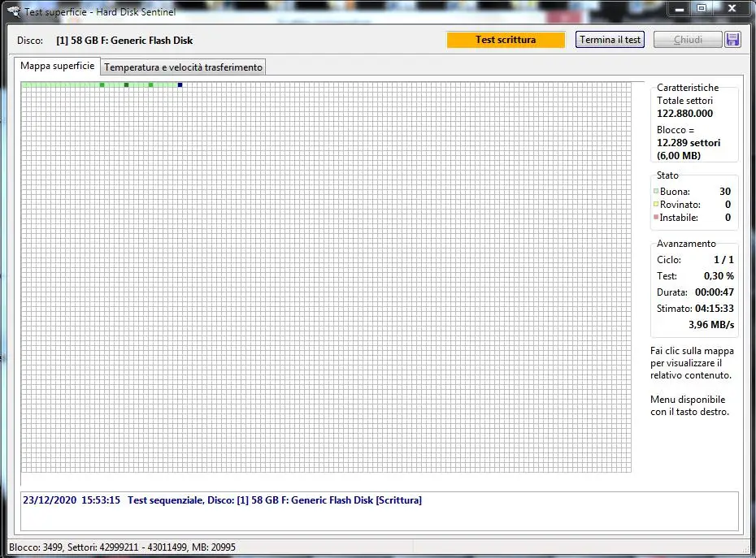Click the transfer speed '3,96 MB/s'
Screen dimensions: 756x558
click(x=711, y=325)
